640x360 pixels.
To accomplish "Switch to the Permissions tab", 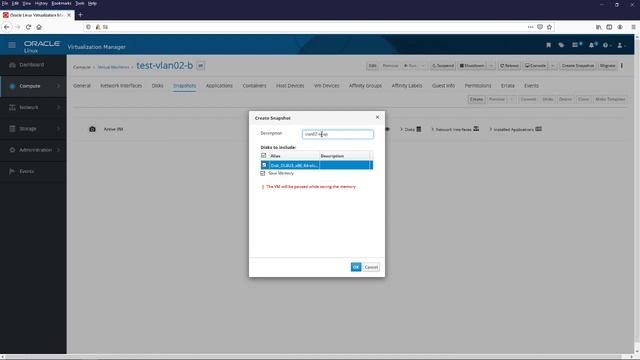I will (x=478, y=86).
